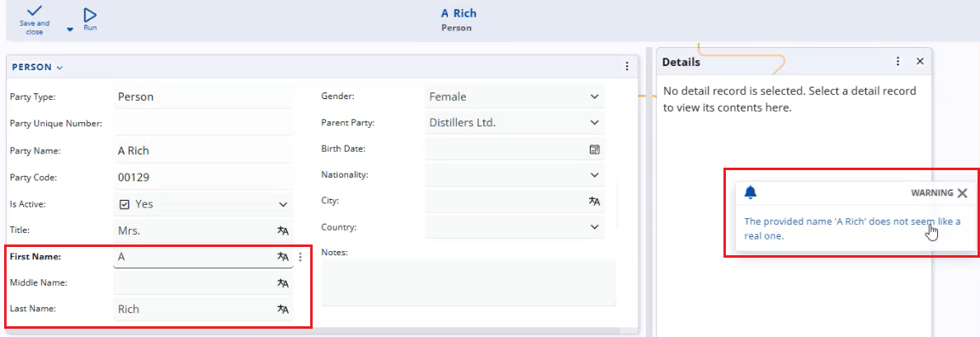The height and width of the screenshot is (337, 980).
Task: Open the Person panel three-dot options menu
Action: [x=626, y=67]
